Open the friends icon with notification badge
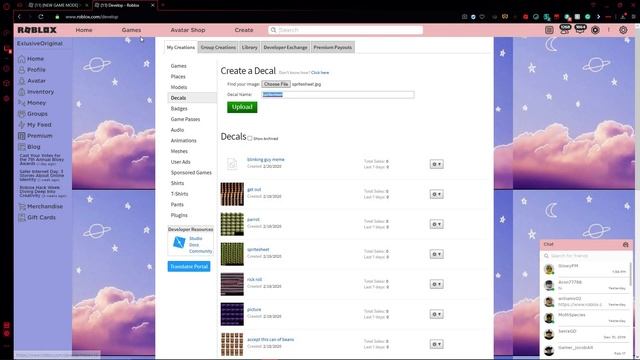This screenshot has height=360, width=640. tap(564, 29)
